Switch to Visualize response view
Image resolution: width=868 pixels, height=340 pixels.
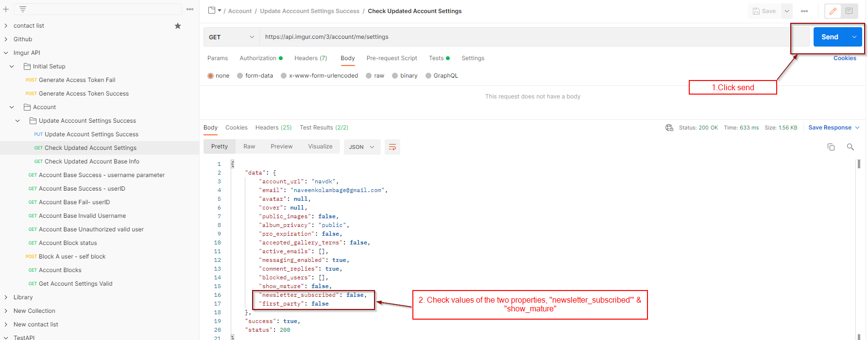(x=320, y=146)
